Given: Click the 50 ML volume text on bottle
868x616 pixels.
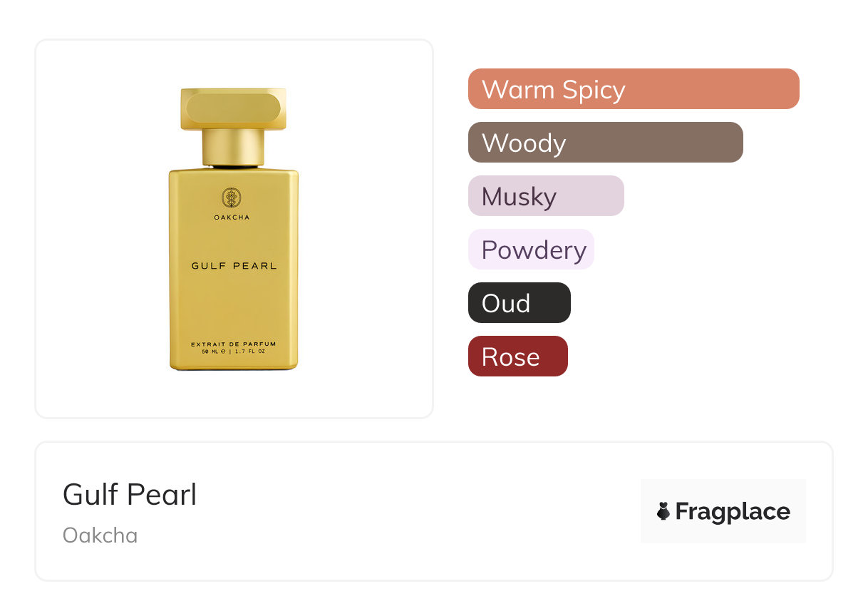Looking at the screenshot, I should pos(213,351).
